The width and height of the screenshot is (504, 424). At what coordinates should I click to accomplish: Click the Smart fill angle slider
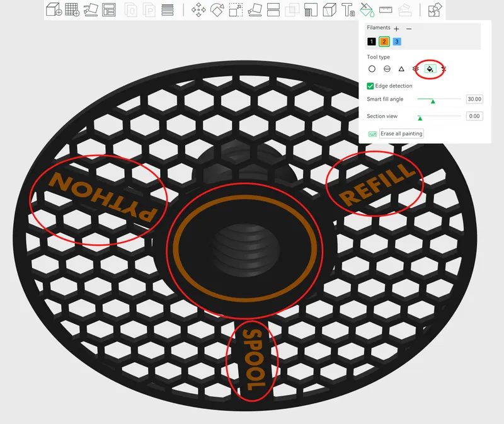[x=439, y=100]
